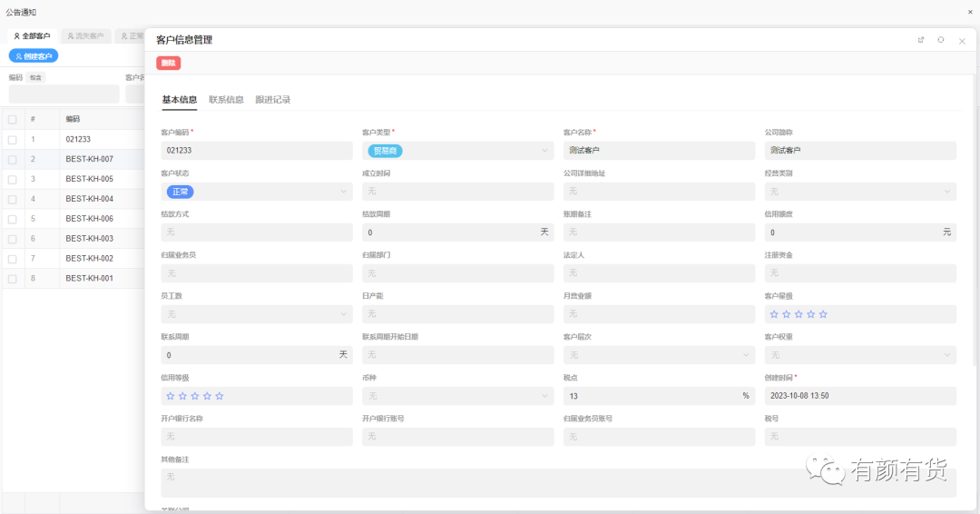Click the 税点 input field
980x514 pixels.
tap(649, 396)
